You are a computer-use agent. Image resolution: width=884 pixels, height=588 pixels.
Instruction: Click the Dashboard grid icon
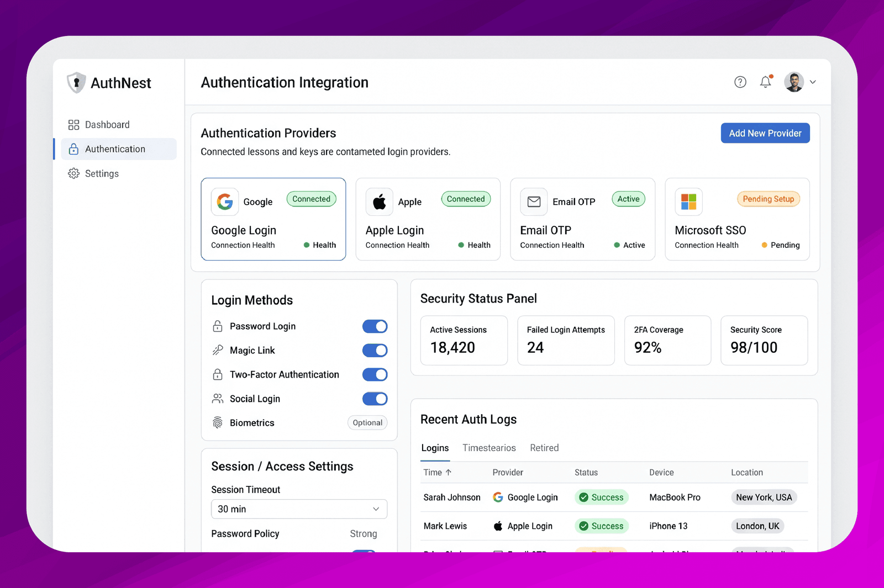click(73, 125)
